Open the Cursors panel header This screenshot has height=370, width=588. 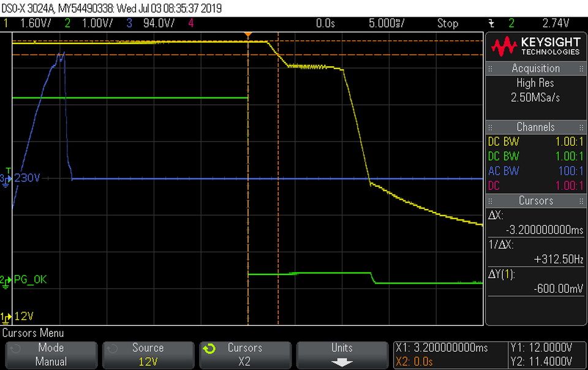(535, 200)
